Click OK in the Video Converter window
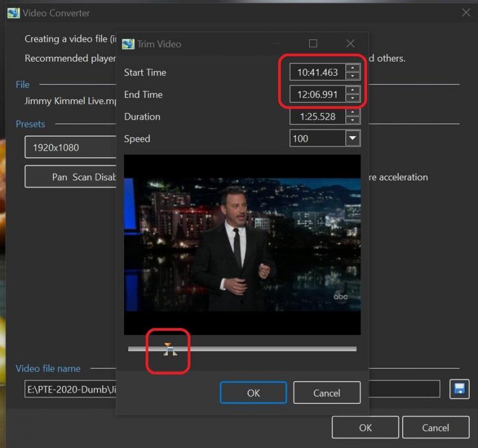478x448 pixels. [365, 428]
